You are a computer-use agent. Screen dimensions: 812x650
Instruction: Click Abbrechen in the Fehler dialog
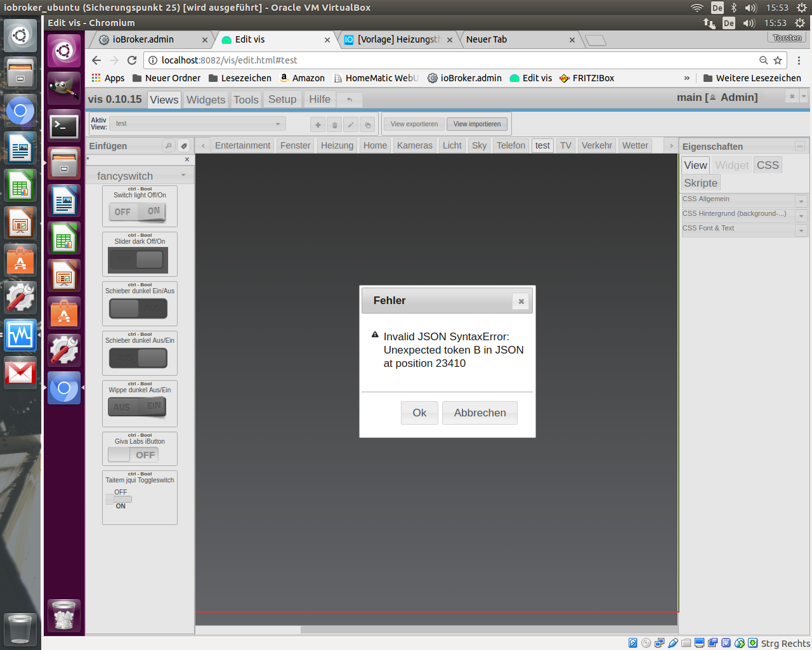(x=480, y=413)
